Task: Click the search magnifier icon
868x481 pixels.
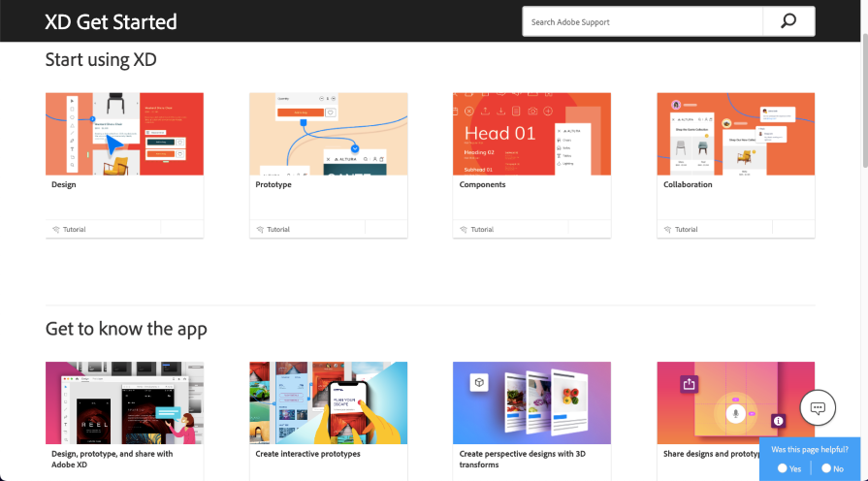Action: click(x=788, y=21)
